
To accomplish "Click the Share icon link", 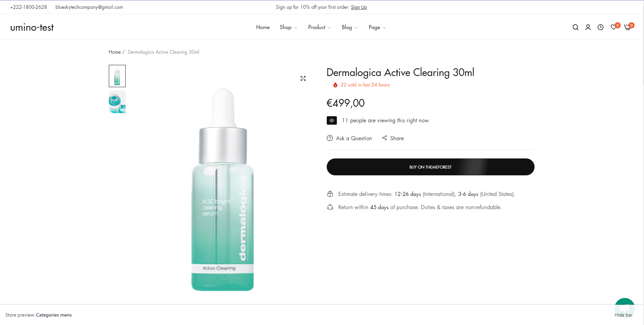I will coord(393,138).
